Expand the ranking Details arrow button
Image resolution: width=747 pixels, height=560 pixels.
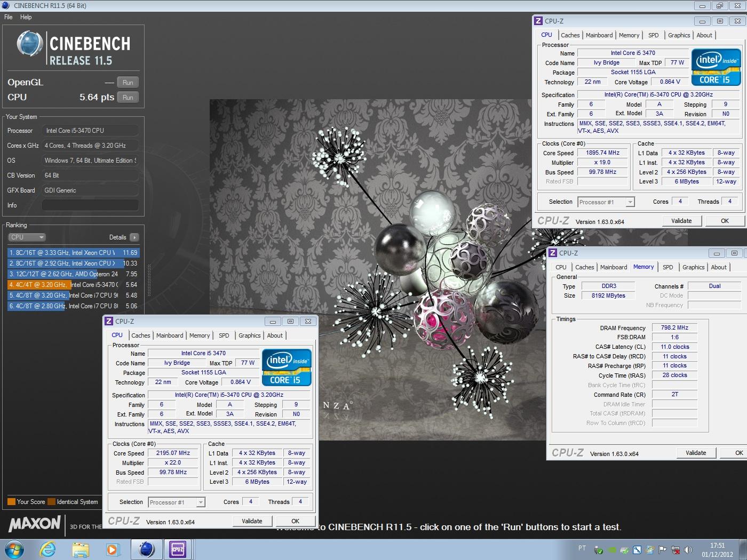coord(134,237)
